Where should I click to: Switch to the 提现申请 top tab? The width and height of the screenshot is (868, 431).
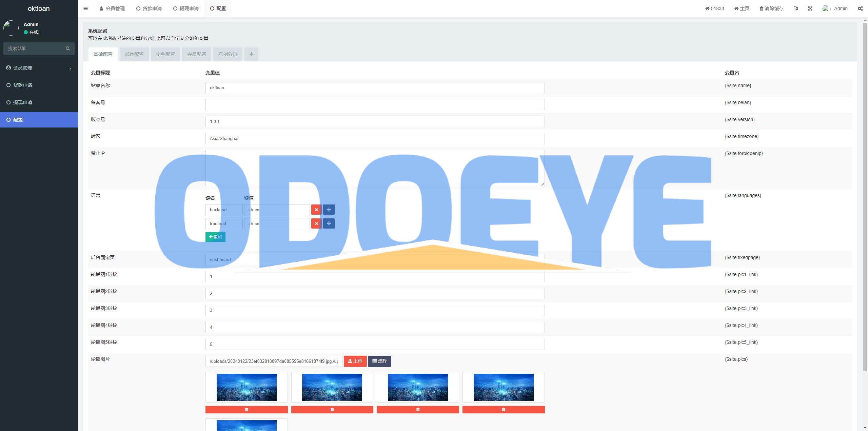[186, 8]
